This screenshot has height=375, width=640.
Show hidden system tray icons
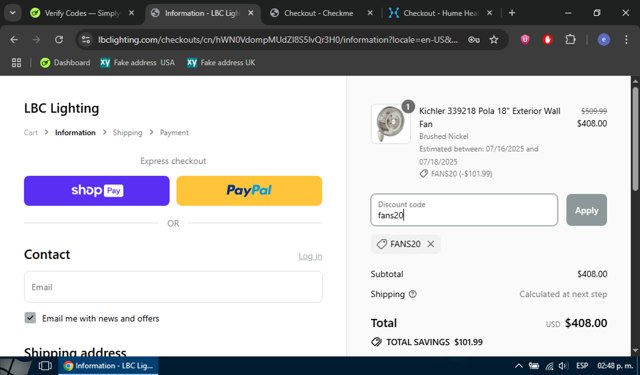[x=519, y=366]
